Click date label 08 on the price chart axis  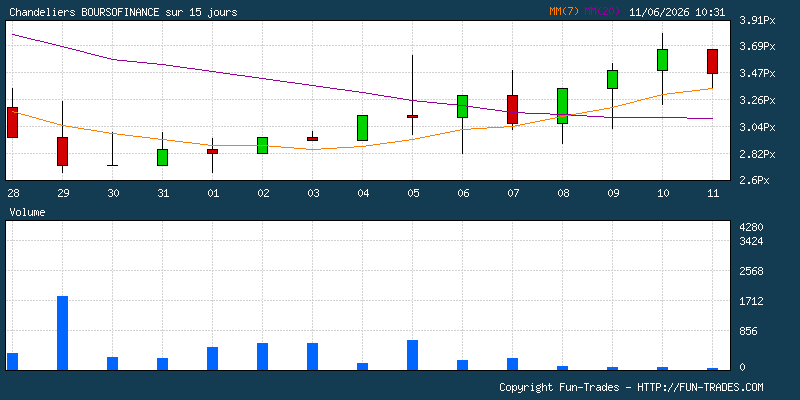(563, 193)
